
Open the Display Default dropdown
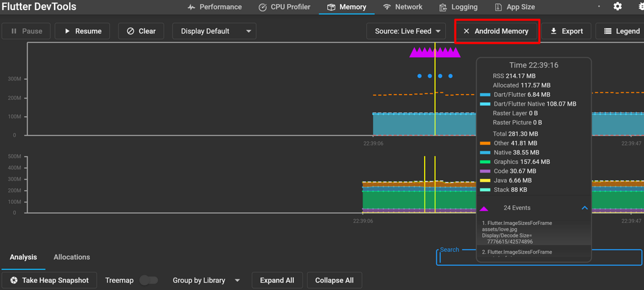(x=214, y=31)
